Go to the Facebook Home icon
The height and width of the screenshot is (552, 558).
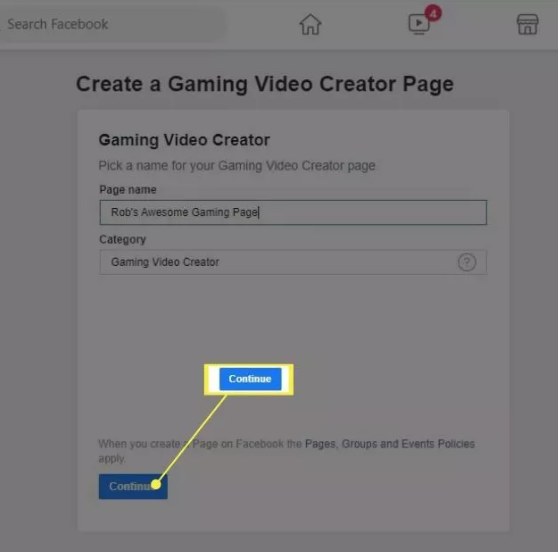click(310, 24)
